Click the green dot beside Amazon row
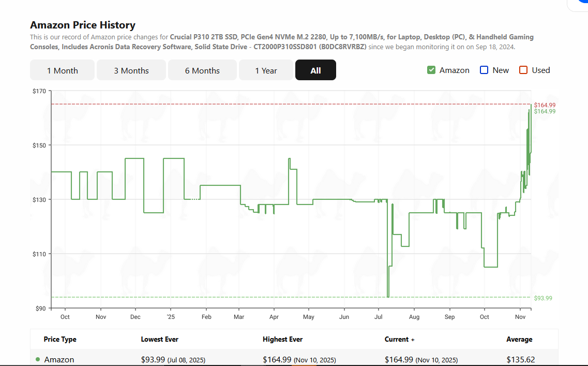This screenshot has width=588, height=366. pos(38,359)
